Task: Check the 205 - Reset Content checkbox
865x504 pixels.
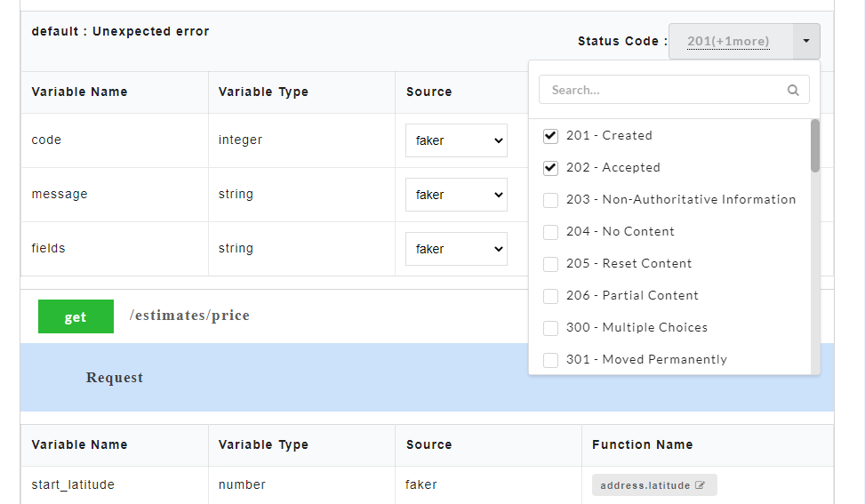Action: (550, 264)
